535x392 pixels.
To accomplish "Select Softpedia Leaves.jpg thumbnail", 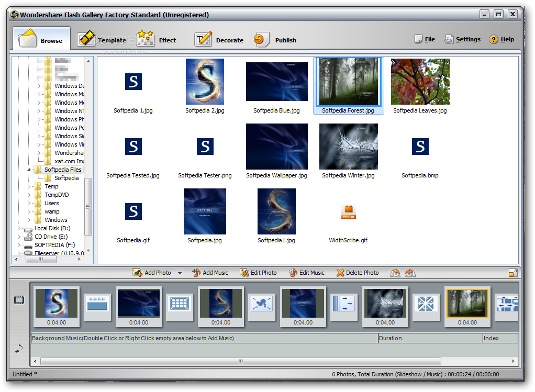I will click(420, 82).
